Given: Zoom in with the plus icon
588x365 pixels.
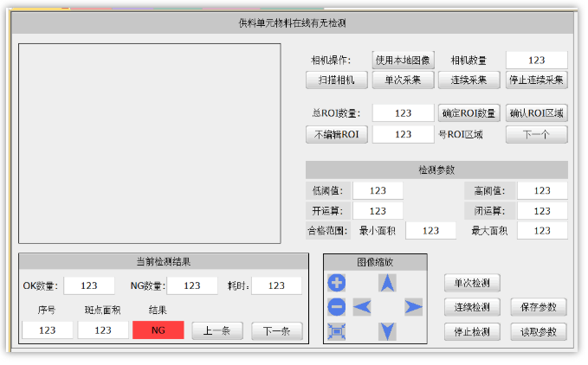Looking at the screenshot, I should (x=337, y=283).
